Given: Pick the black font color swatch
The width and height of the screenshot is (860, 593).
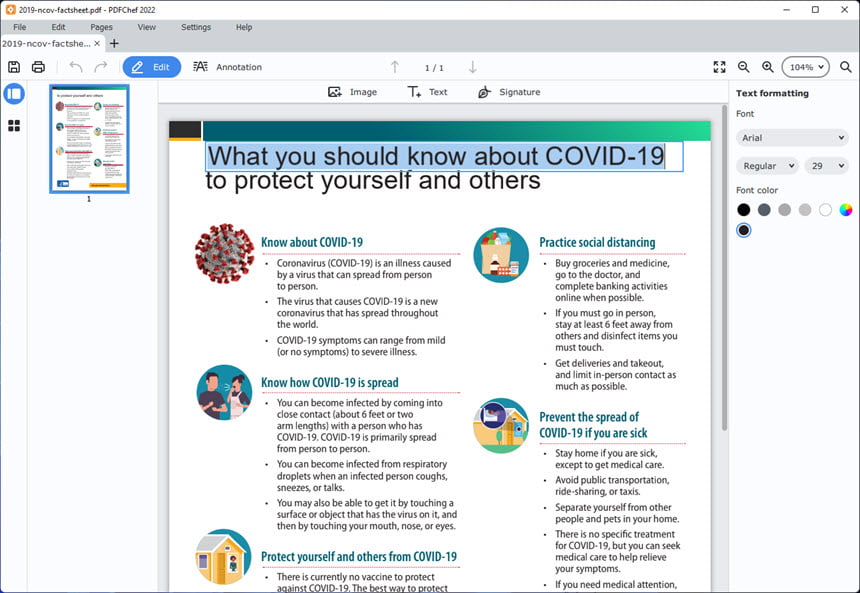Looking at the screenshot, I should click(x=744, y=210).
